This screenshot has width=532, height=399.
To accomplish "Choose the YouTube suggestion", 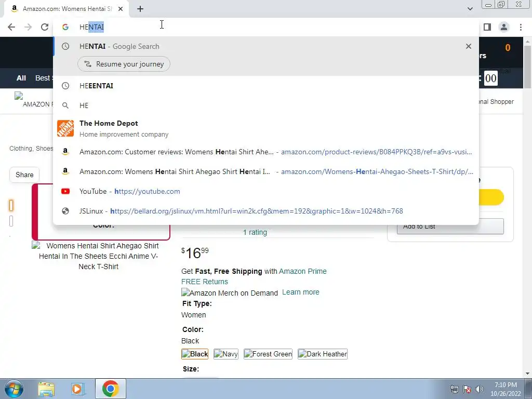I will click(266, 191).
